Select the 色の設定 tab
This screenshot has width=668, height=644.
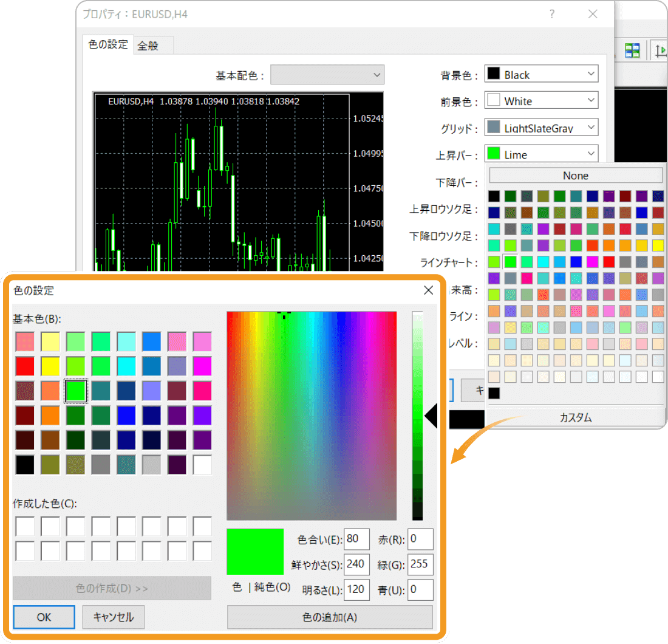point(107,44)
